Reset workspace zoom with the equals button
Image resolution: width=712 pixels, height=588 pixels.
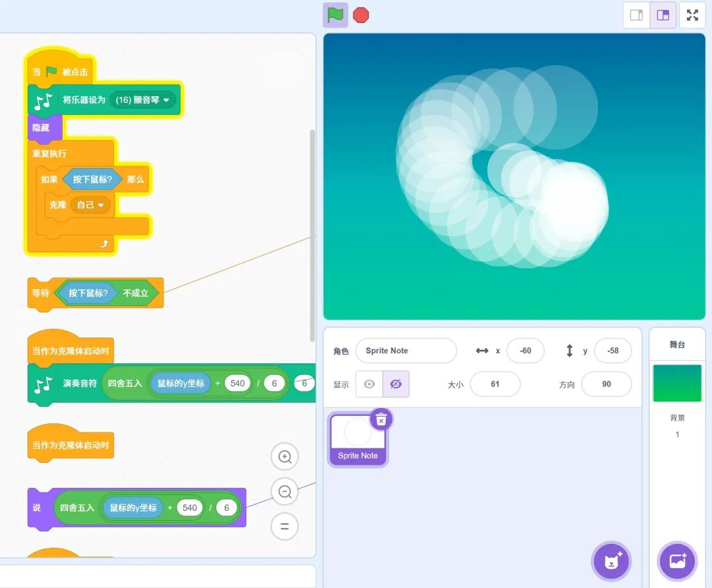tap(285, 527)
